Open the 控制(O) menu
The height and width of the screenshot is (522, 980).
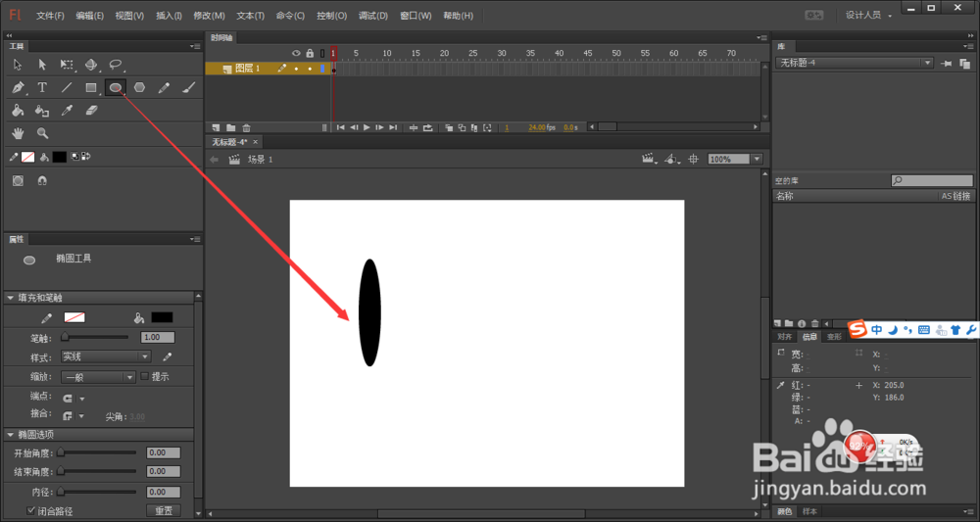(332, 16)
